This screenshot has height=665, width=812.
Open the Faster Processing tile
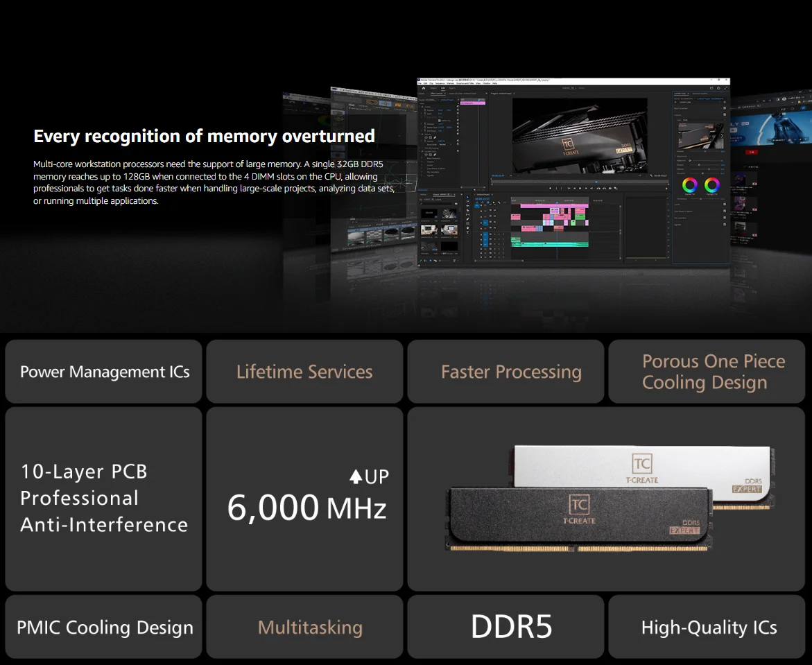506,372
